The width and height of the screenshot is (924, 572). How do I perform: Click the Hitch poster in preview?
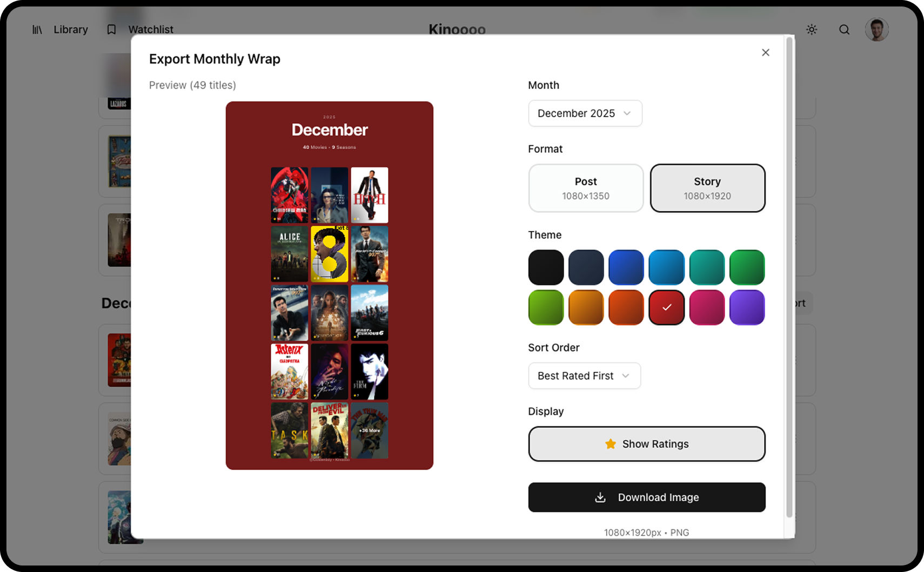pos(370,195)
